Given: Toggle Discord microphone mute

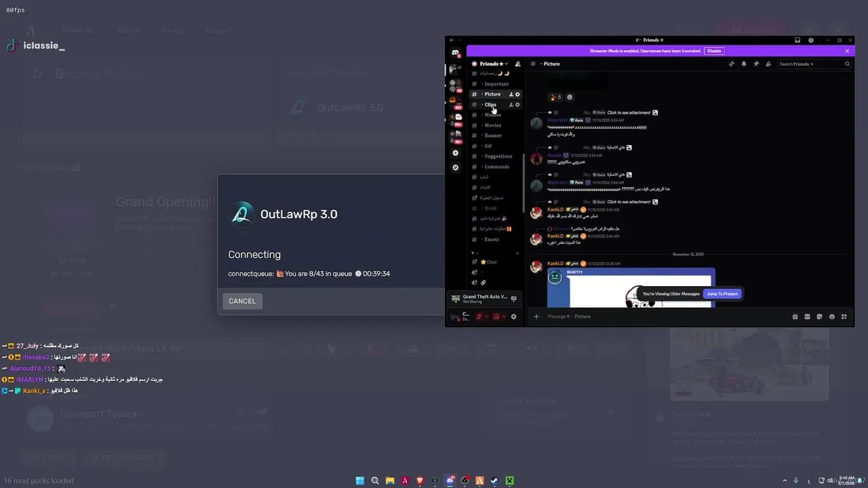Looking at the screenshot, I should click(x=479, y=317).
